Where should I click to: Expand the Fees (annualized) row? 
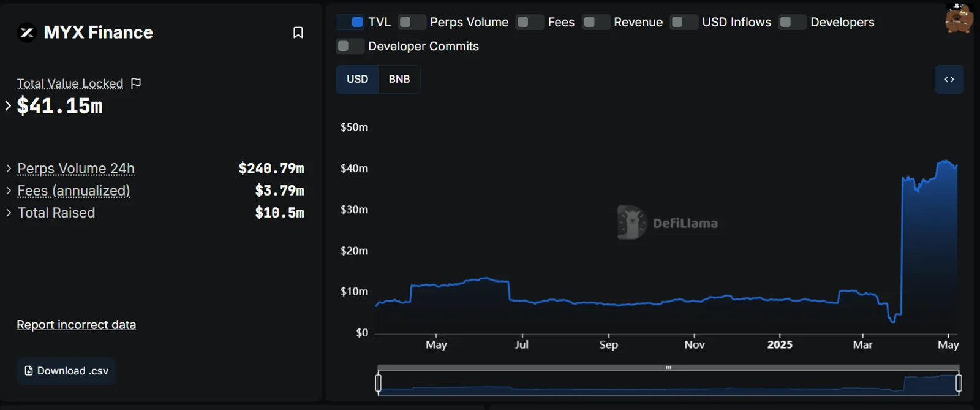point(9,191)
